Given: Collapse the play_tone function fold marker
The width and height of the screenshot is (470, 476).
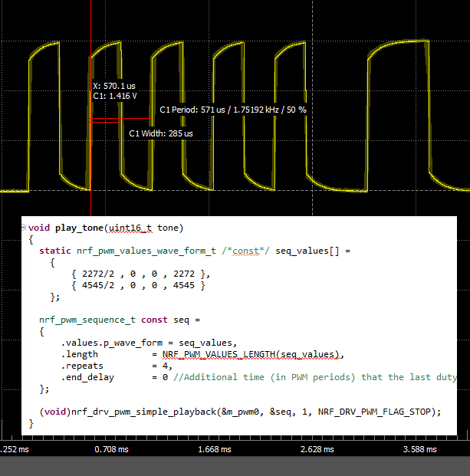Looking at the screenshot, I should 24,228.
